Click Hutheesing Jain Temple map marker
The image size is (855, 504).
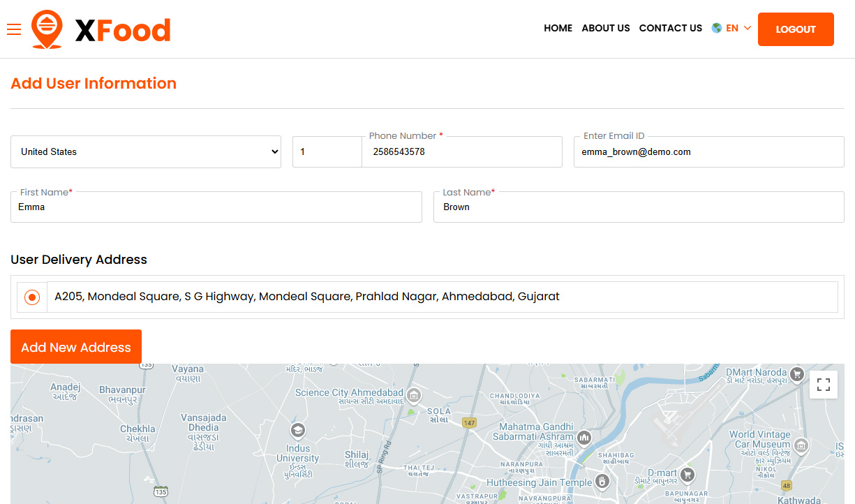pyautogui.click(x=602, y=482)
